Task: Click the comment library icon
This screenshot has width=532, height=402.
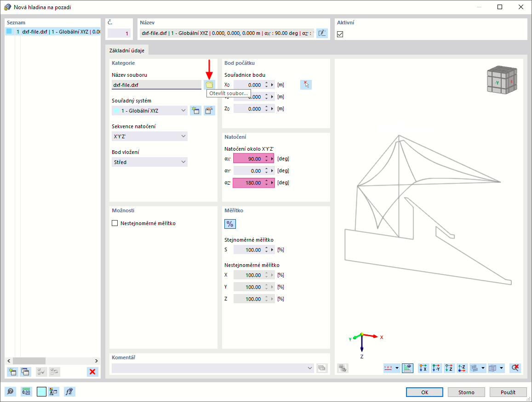Action: (x=322, y=368)
